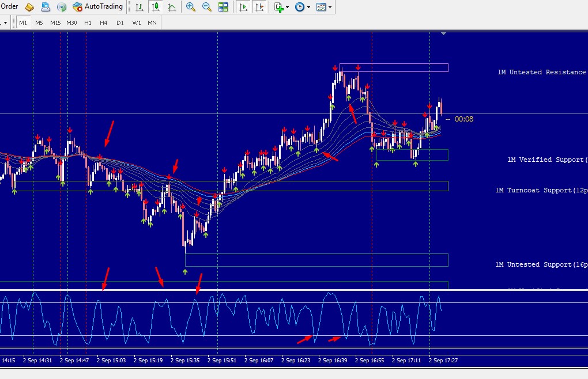
Task: Open the indicators list dropdown arrow
Action: pyautogui.click(x=288, y=7)
